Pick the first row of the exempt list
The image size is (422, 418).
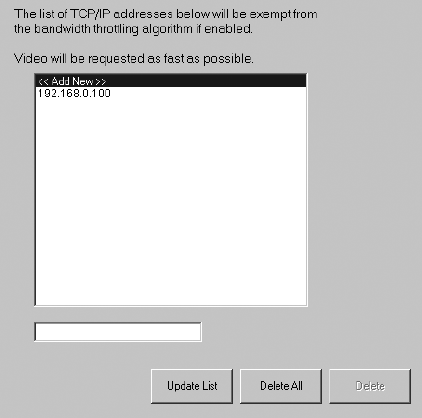coord(170,81)
